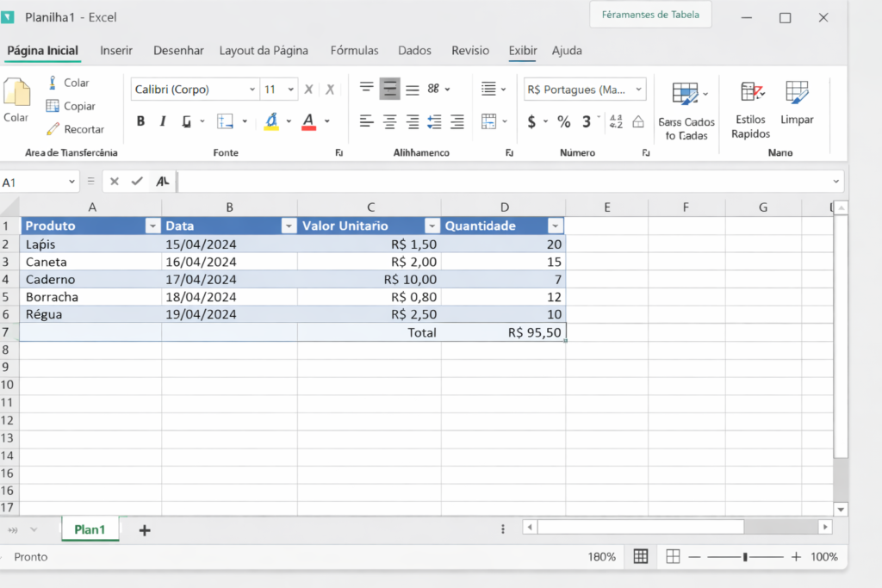Click the Copiar copy icon
Viewport: 882px width, 588px height.
(53, 106)
